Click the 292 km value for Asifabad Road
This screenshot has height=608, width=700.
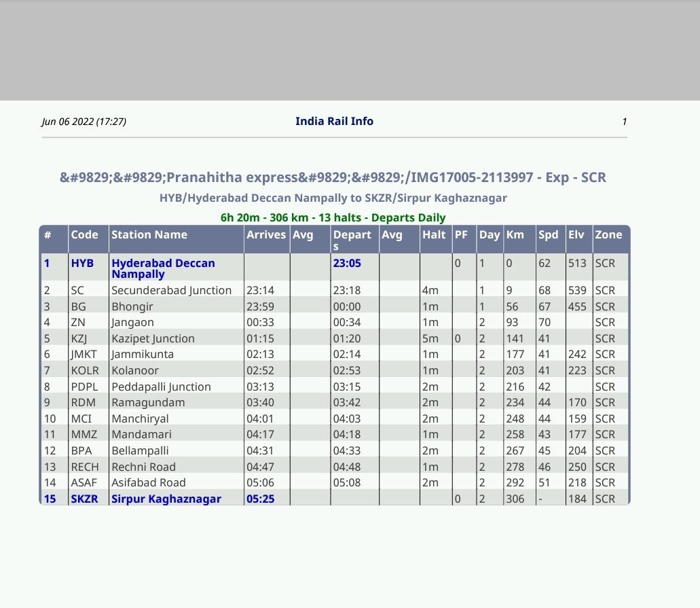pos(515,482)
